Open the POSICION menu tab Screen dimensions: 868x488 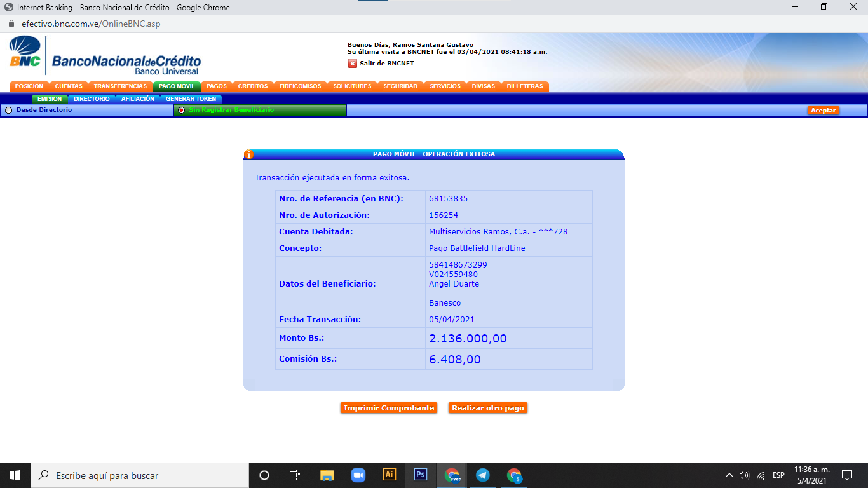pyautogui.click(x=29, y=86)
